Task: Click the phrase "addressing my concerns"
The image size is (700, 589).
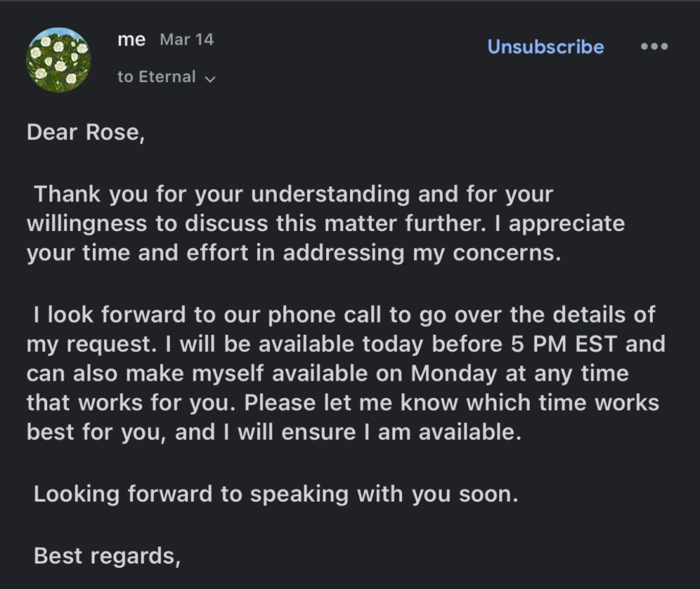Action: tap(422, 253)
